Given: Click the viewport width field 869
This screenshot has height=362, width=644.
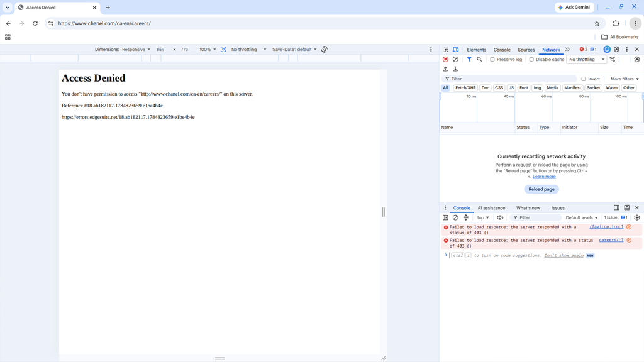Looking at the screenshot, I should point(160,49).
